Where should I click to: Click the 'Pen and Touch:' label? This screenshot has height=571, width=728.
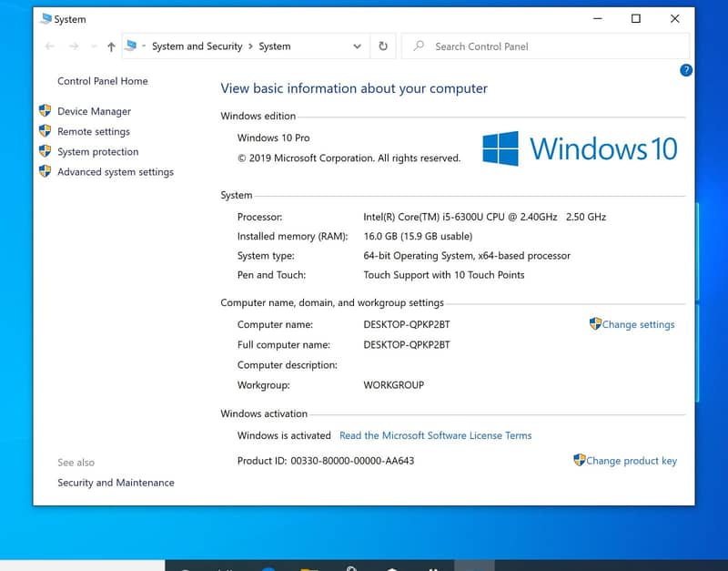(x=271, y=275)
